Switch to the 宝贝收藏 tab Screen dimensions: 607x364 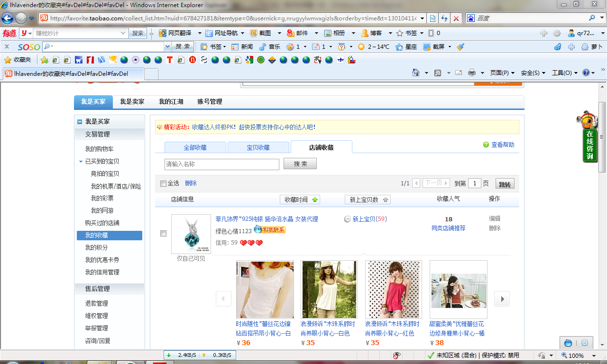[x=258, y=147]
